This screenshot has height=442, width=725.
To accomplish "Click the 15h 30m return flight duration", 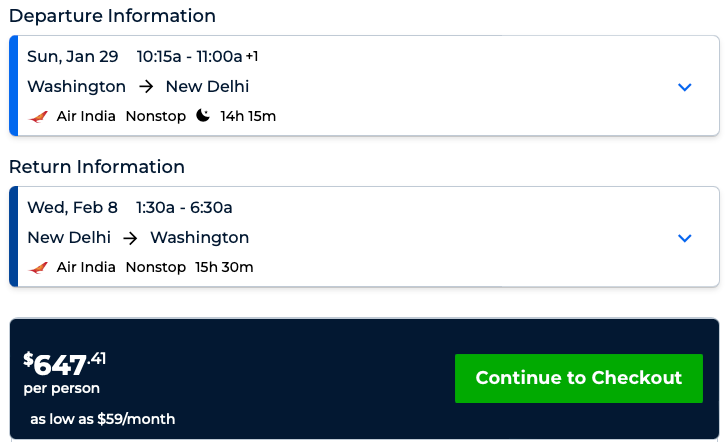I will pyautogui.click(x=224, y=268).
